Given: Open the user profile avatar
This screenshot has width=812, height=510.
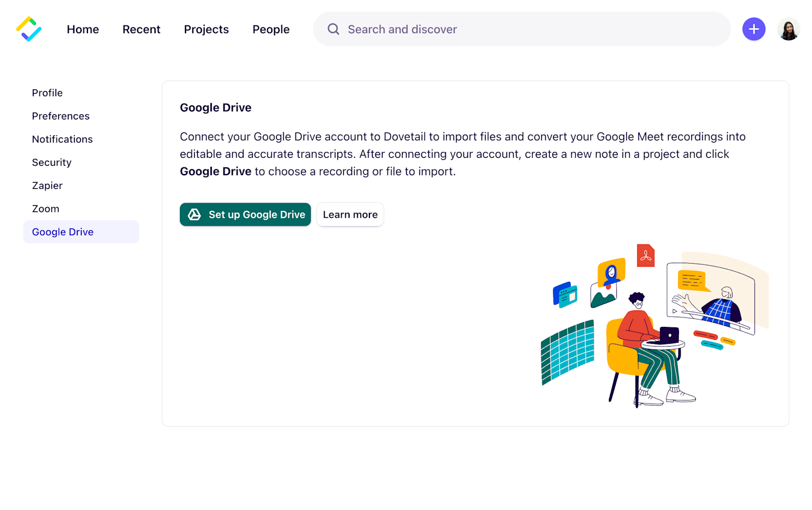Looking at the screenshot, I should pos(788,29).
